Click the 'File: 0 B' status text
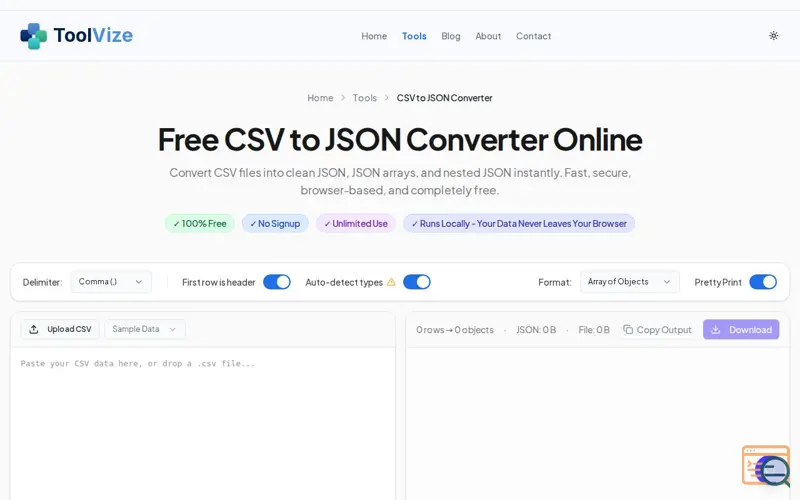This screenshot has height=500, width=800. tap(594, 330)
